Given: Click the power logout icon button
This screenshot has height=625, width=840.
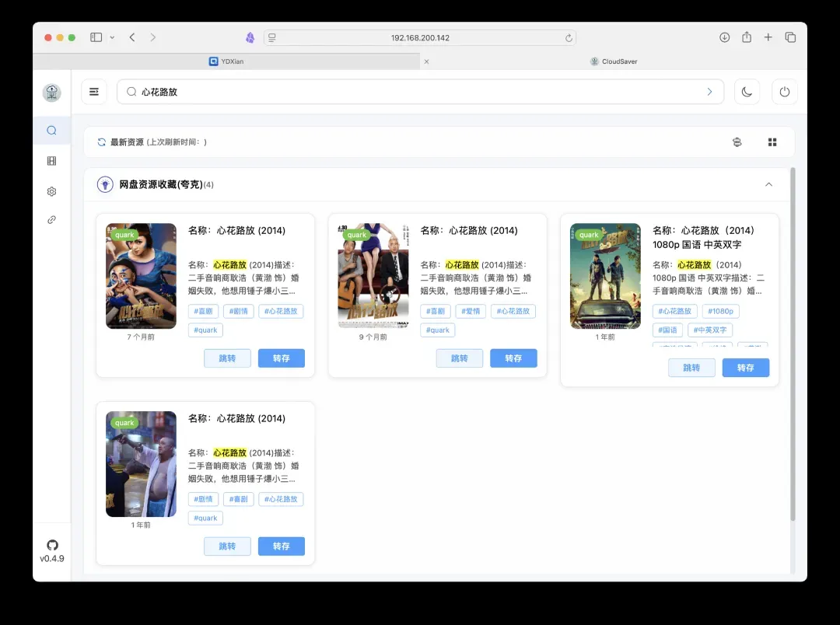Looking at the screenshot, I should click(x=784, y=92).
